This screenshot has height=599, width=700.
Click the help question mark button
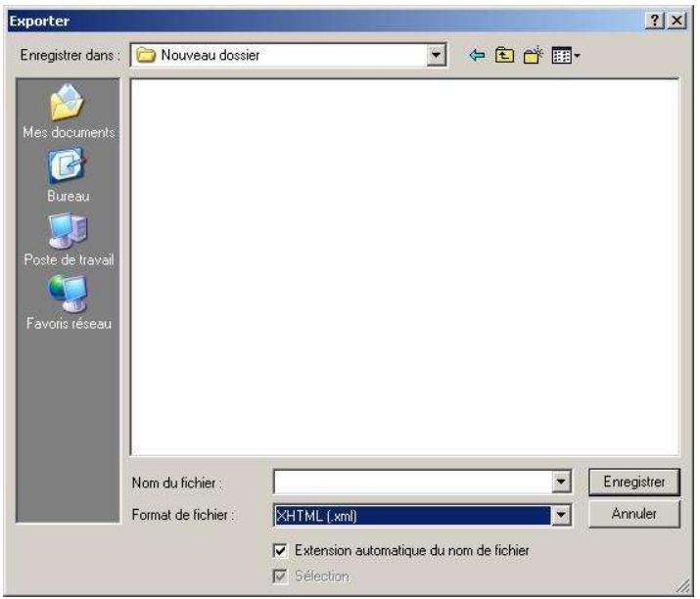click(654, 21)
